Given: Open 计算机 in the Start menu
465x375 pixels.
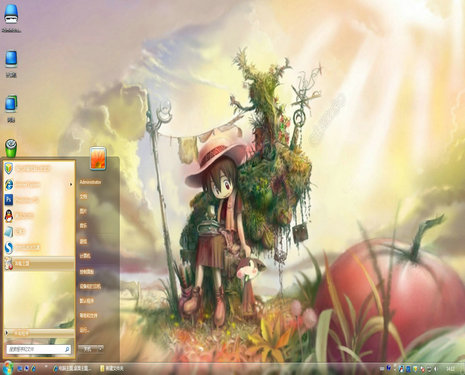Looking at the screenshot, I should point(85,256).
